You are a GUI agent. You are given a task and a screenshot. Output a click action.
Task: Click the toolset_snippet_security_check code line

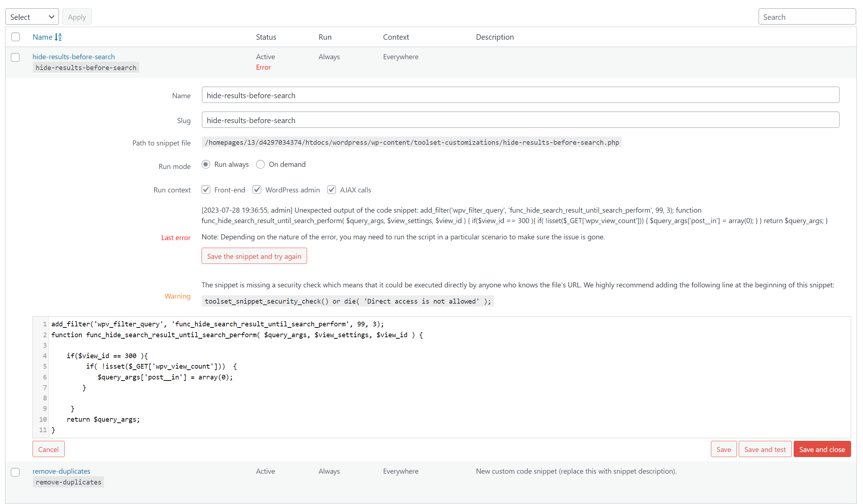[348, 301]
